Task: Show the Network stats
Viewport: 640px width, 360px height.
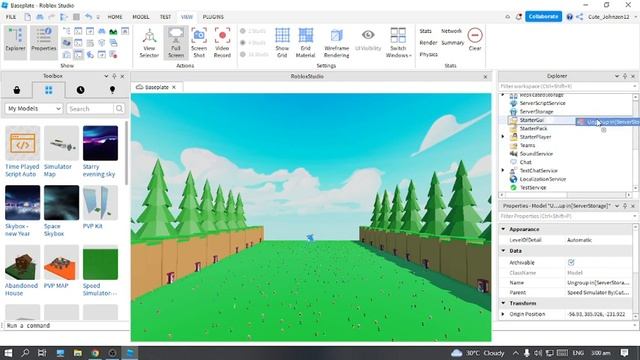Action: (451, 31)
